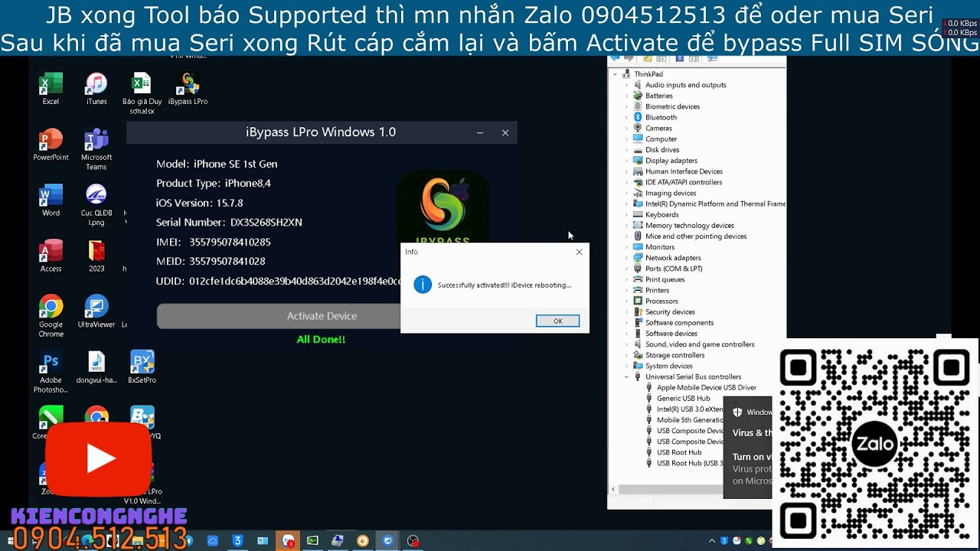Screen dimensions: 980x551
Task: Close the iBypass LPro Windows 1.0 window
Action: click(505, 132)
